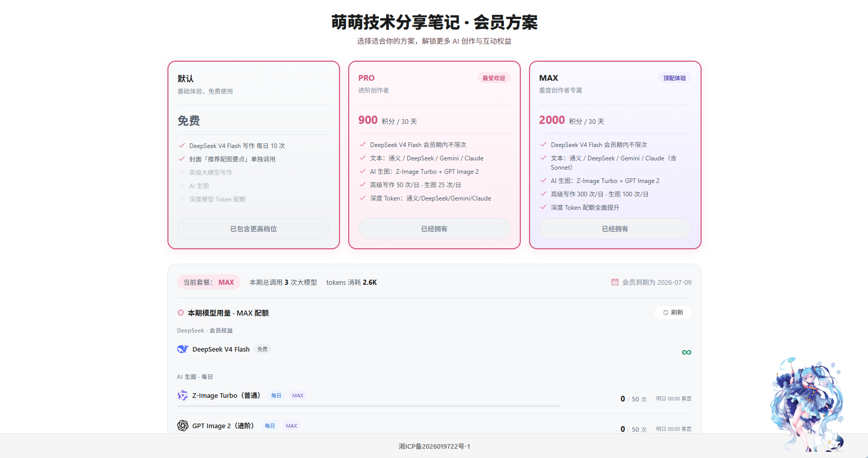Viewport: 868px width, 458px height.
Task: Click the 免费 price in 默认 plan
Action: [188, 121]
